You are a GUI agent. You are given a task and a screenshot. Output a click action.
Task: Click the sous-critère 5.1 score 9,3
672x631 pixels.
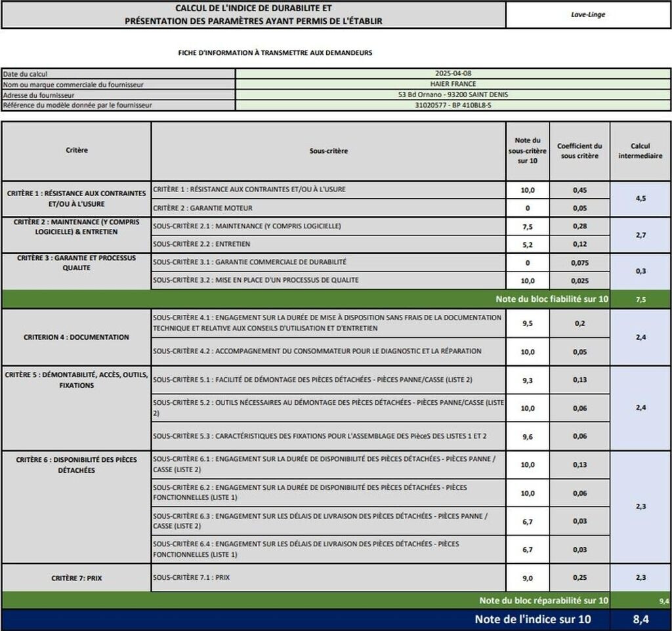coord(528,380)
